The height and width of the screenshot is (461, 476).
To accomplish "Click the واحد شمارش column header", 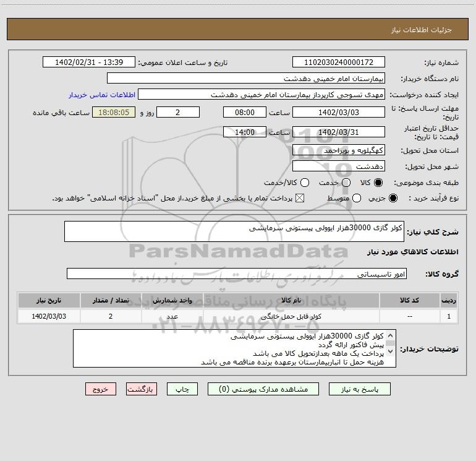I will pyautogui.click(x=172, y=300).
